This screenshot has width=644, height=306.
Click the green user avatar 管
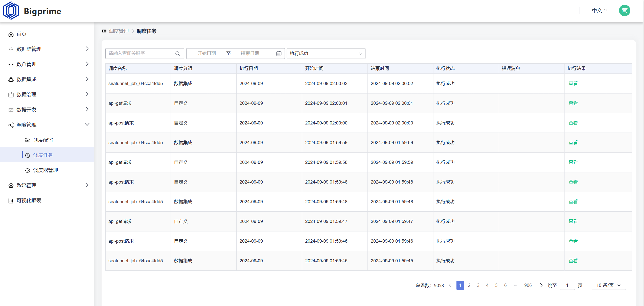(x=624, y=11)
